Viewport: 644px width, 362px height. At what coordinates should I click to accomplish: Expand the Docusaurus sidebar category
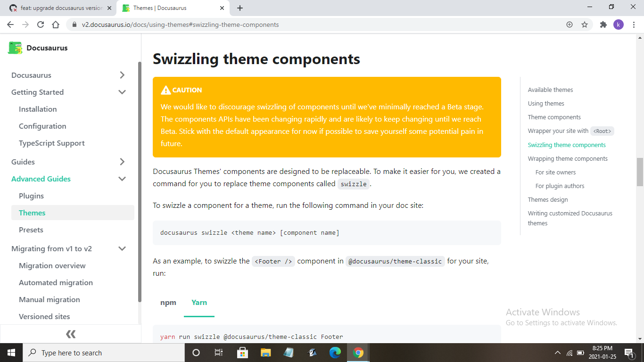[x=122, y=75]
